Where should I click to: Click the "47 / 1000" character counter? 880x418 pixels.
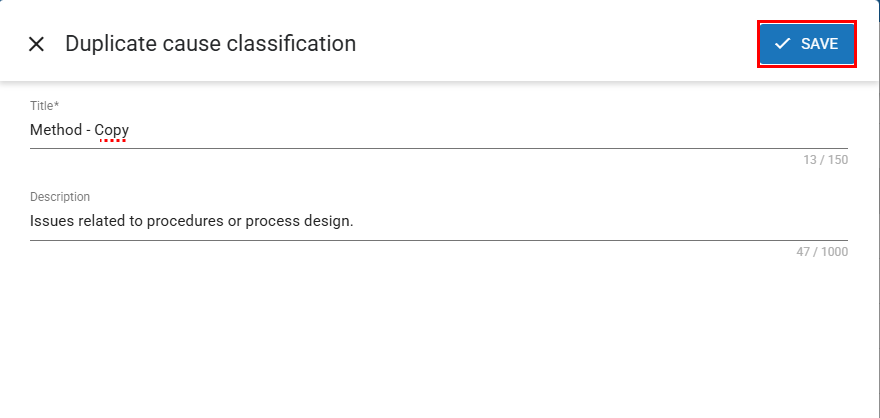point(822,252)
